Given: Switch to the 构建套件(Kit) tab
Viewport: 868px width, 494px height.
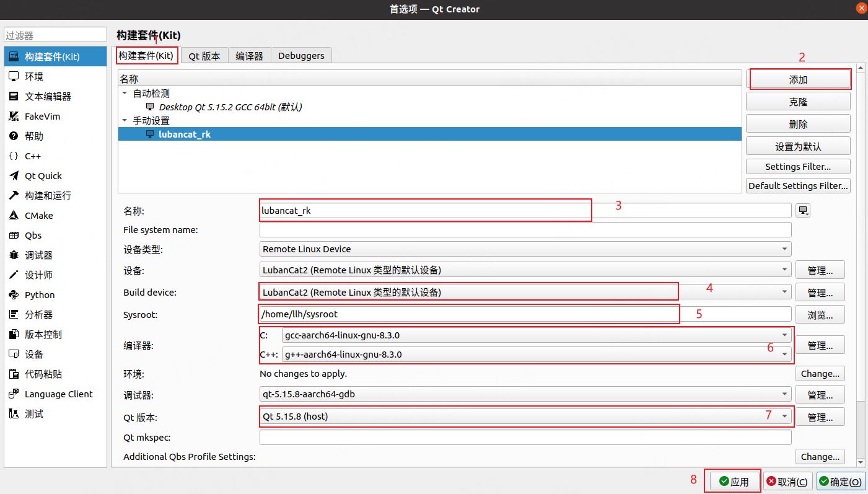Looking at the screenshot, I should tap(146, 56).
